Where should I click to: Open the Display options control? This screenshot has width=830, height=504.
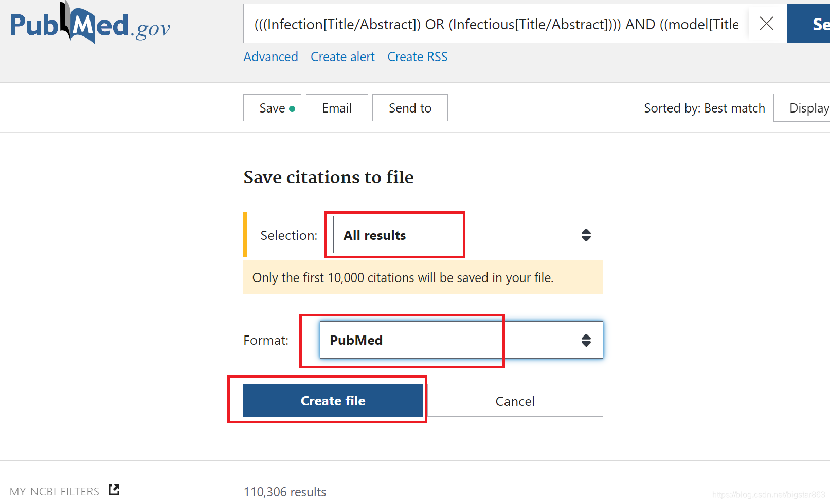810,108
